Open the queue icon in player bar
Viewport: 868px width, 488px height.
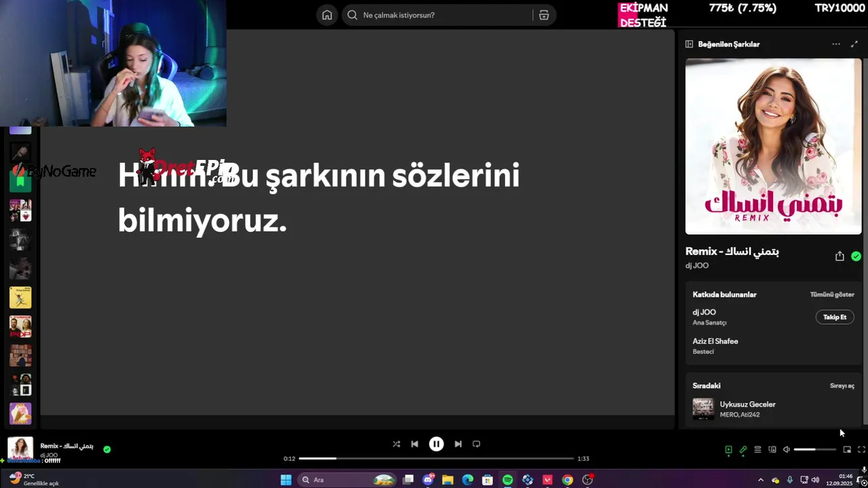click(x=757, y=449)
